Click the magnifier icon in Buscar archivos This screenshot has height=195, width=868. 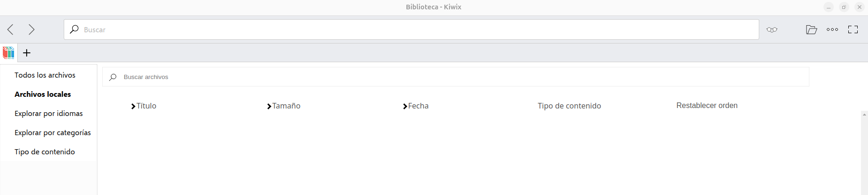113,77
